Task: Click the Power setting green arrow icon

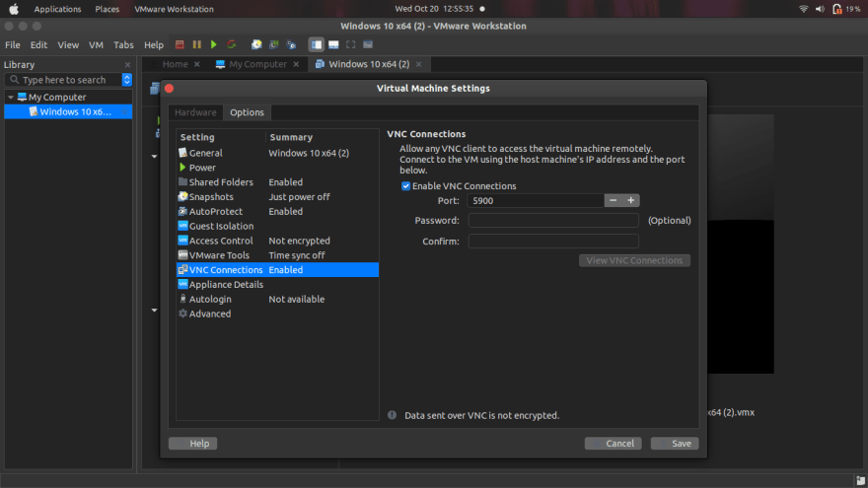Action: [182, 167]
